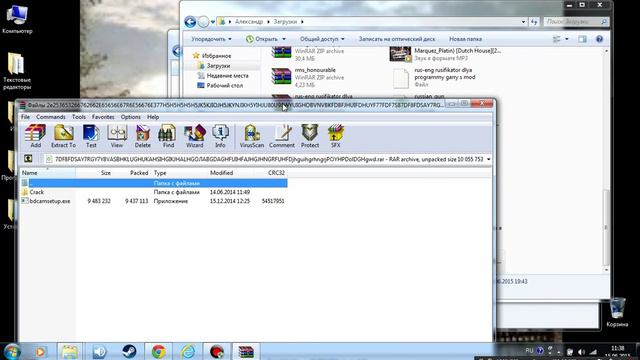
Task: Open the WinRAR File menu
Action: pos(25,117)
